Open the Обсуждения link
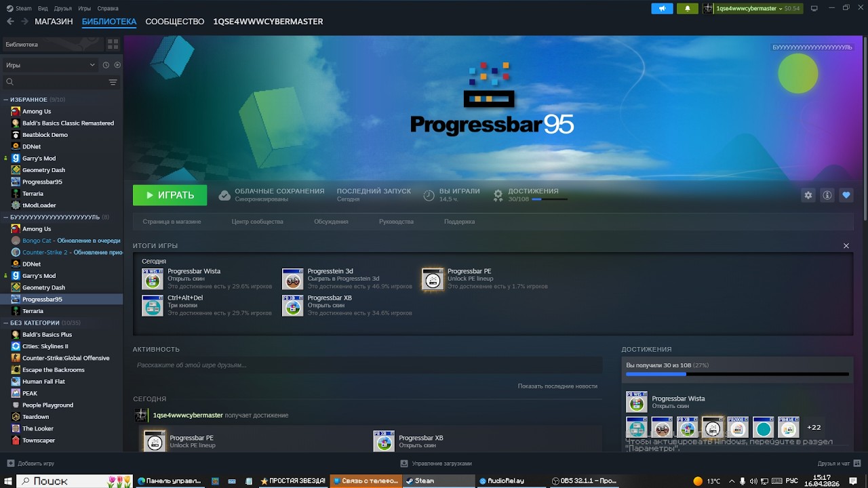Screen dimensions: 868x488 click(331, 222)
